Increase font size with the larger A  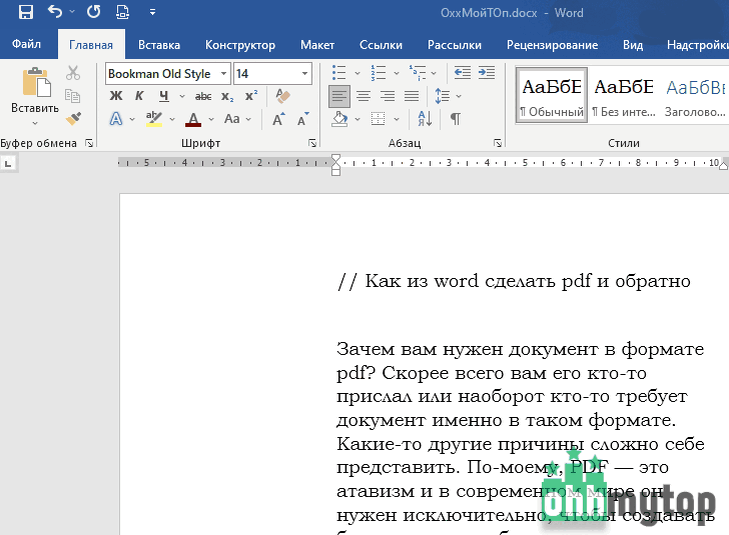pos(278,119)
